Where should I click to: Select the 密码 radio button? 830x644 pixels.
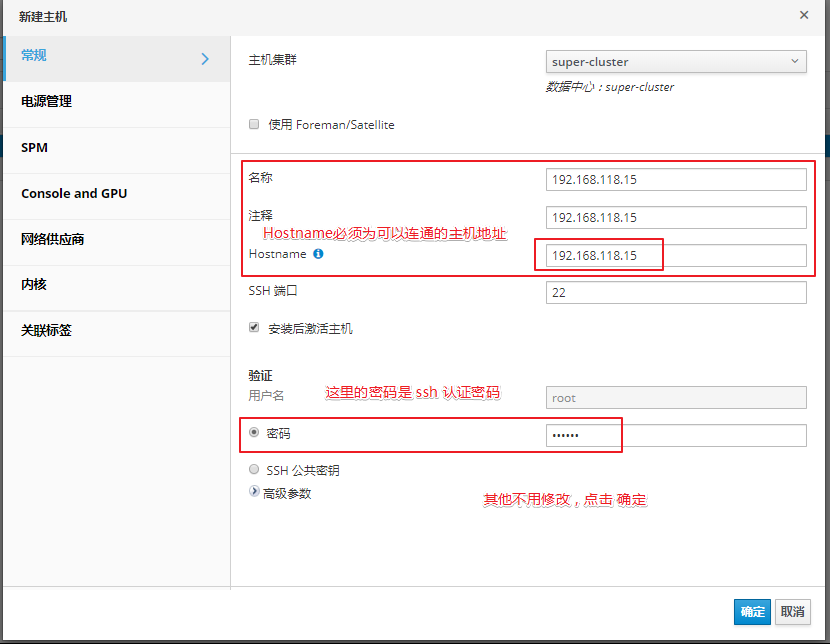coord(254,432)
